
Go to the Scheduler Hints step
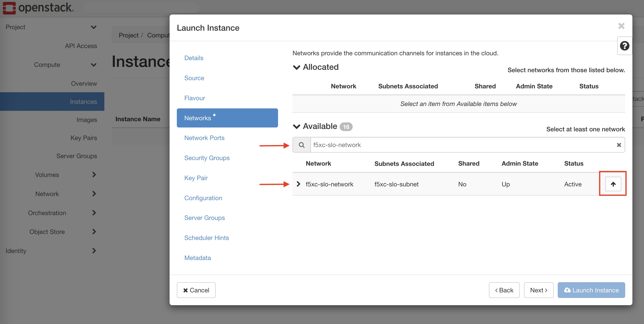point(207,238)
